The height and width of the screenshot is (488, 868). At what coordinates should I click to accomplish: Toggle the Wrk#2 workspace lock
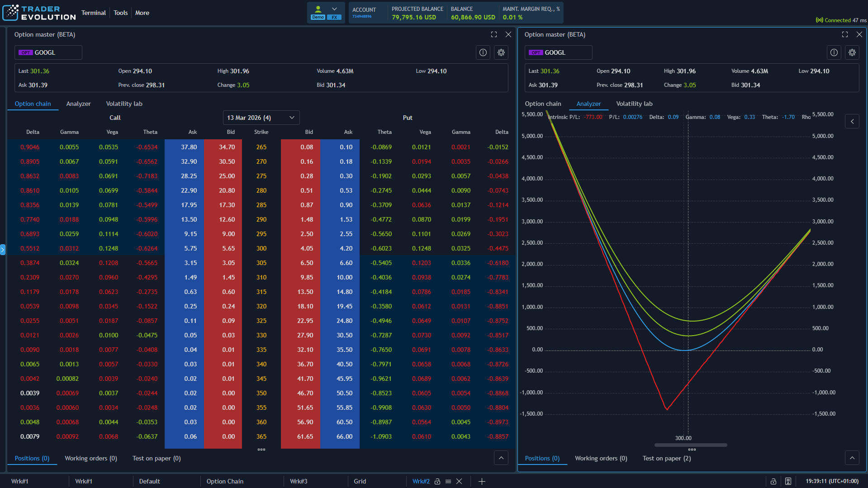[437, 481]
